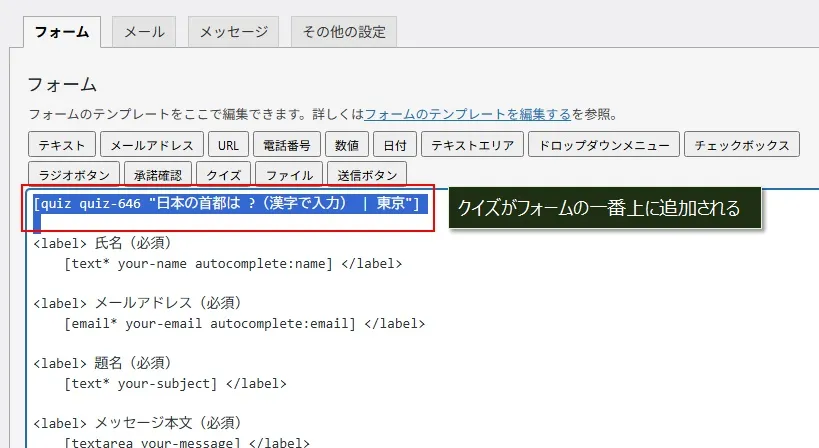819x448 pixels.
Task: Open the クイズ tag generator
Action: 223,175
